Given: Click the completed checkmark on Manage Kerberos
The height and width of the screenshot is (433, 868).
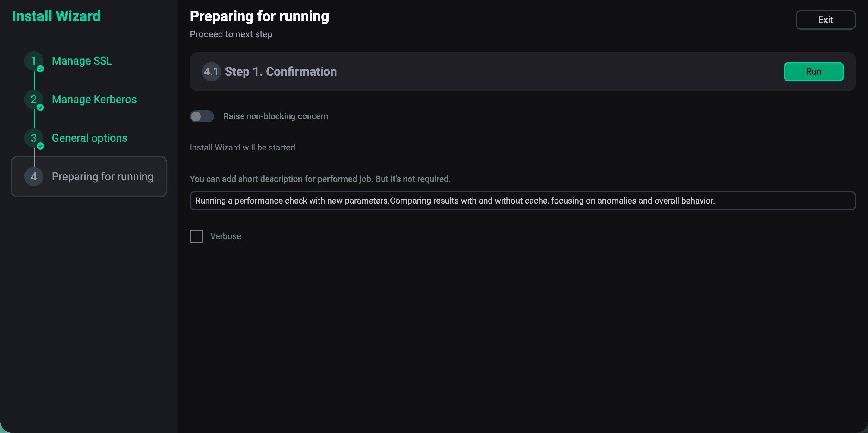Looking at the screenshot, I should [x=40, y=108].
